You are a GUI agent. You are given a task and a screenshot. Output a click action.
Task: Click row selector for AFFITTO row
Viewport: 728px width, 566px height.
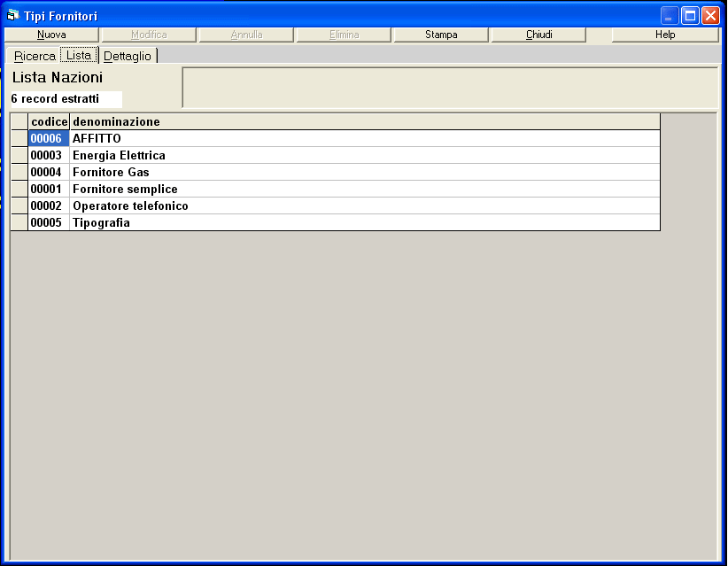19,138
